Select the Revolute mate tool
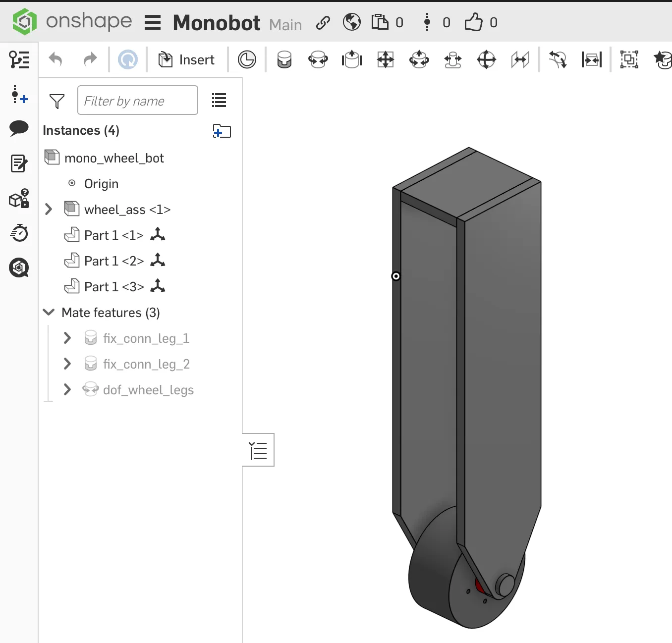Viewport: 672px width, 643px height. click(318, 60)
